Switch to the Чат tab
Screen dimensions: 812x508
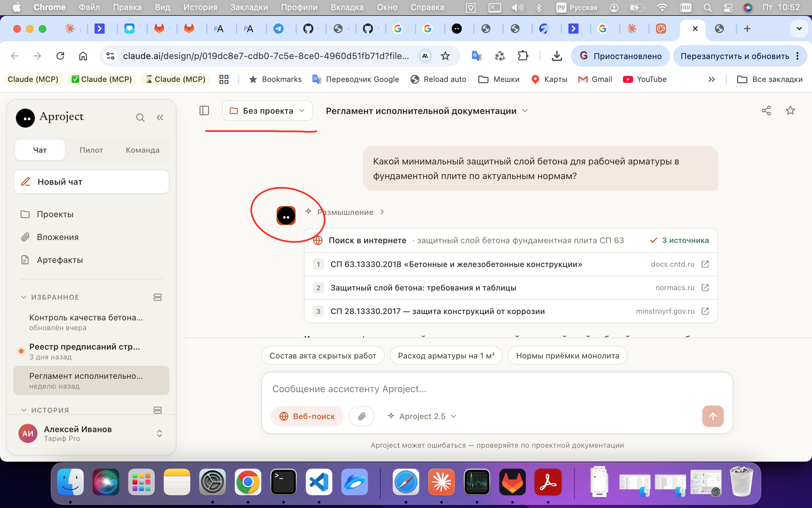pyautogui.click(x=40, y=150)
